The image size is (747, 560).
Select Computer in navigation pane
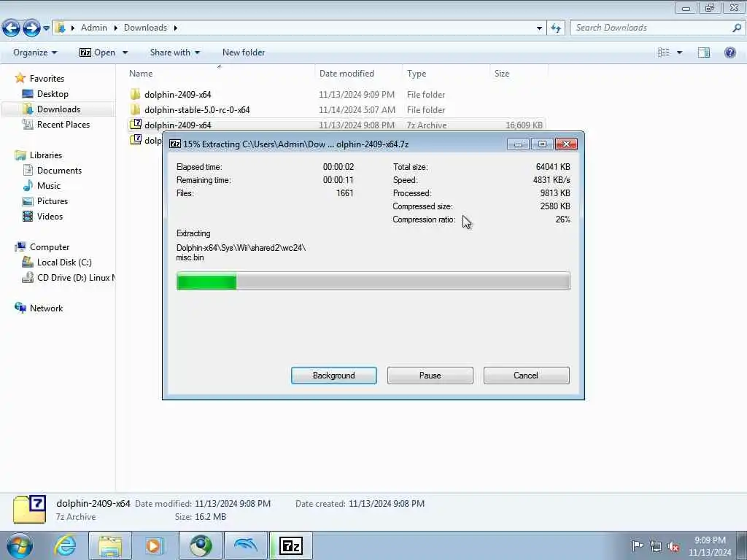coord(50,247)
